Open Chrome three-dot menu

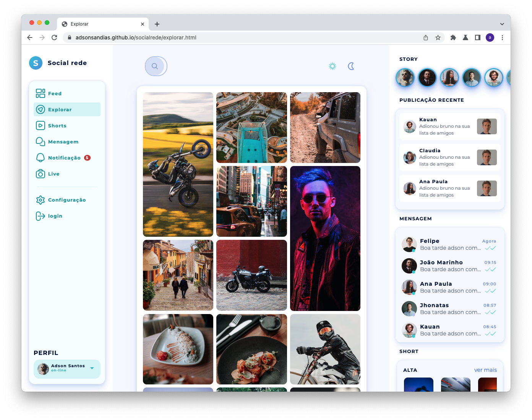coord(502,37)
